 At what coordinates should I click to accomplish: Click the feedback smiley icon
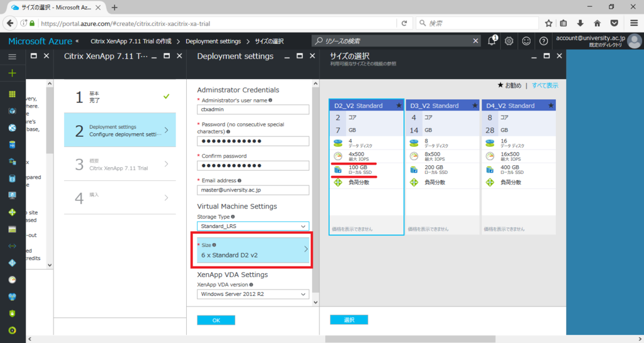tap(526, 41)
